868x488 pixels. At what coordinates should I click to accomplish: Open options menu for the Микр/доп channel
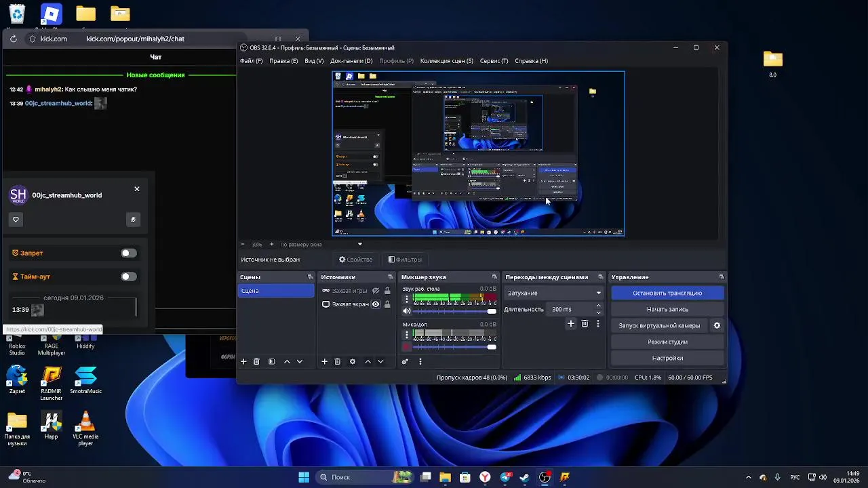407,334
